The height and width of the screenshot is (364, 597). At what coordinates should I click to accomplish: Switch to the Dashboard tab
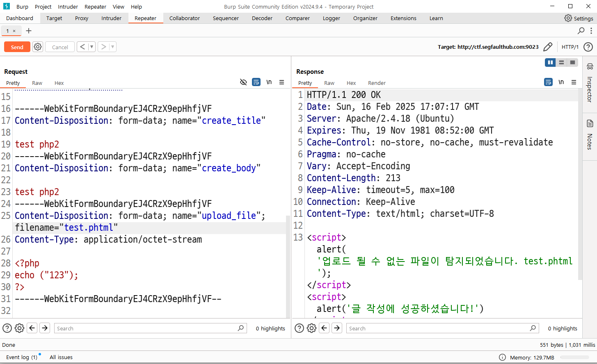(20, 18)
